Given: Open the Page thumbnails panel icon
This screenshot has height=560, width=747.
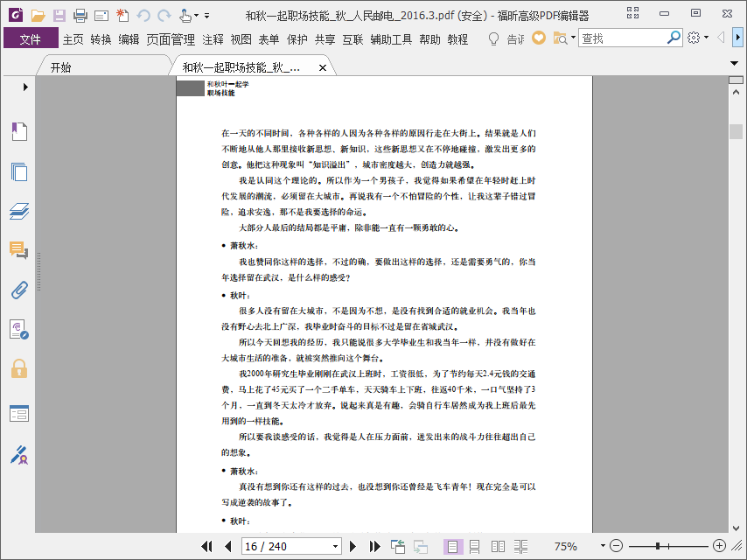Looking at the screenshot, I should point(19,171).
